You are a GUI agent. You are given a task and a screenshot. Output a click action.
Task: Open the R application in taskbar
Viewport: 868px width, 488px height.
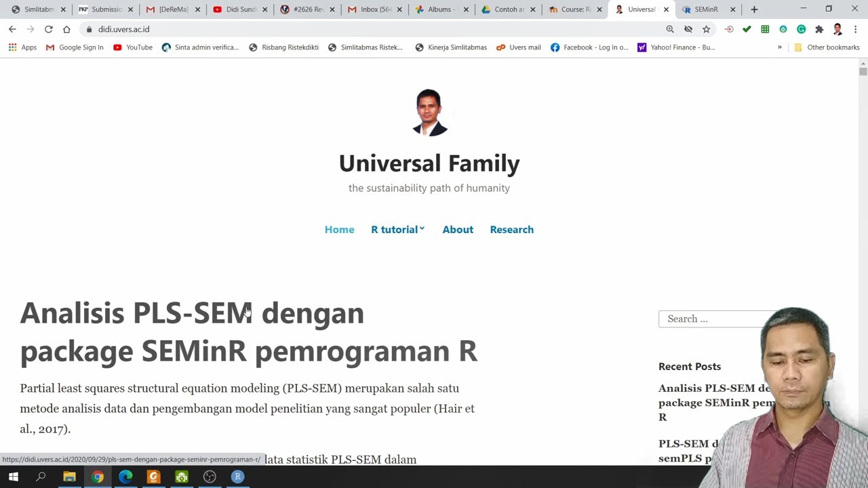(x=237, y=476)
